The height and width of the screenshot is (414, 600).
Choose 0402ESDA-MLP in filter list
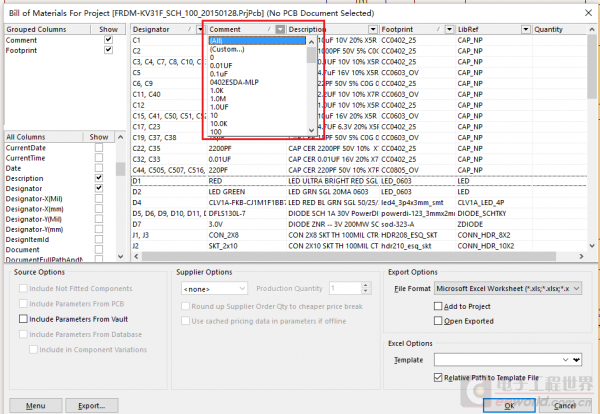234,82
